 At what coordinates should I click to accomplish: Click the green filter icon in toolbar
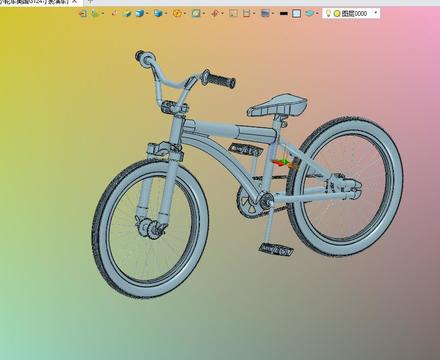pos(95,13)
